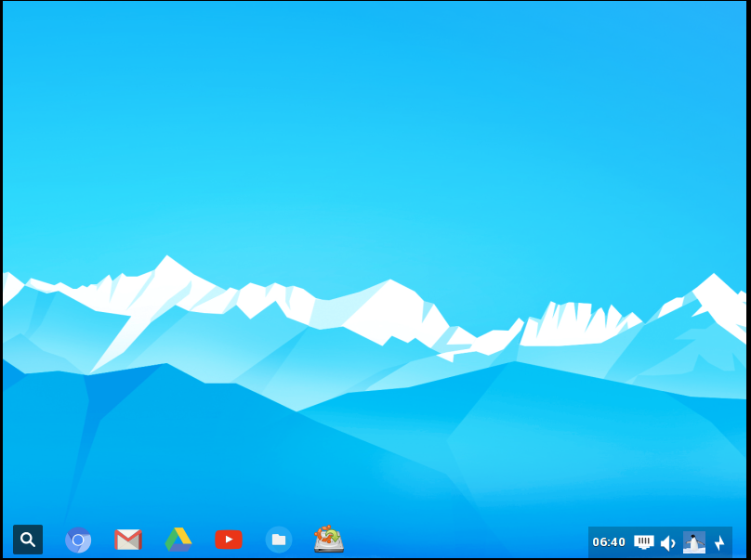Image resolution: width=751 pixels, height=560 pixels.
Task: Open the clock's calendar popup
Action: [x=609, y=540]
